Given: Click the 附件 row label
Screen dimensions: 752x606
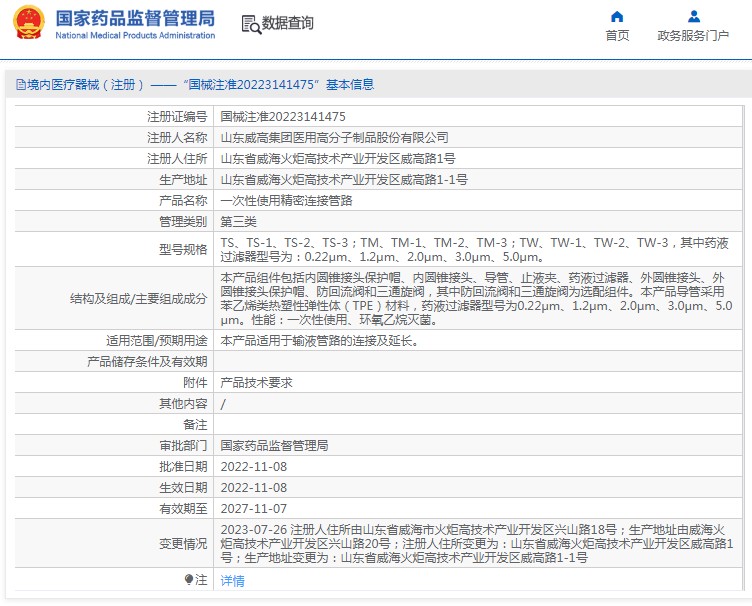Looking at the screenshot, I should (x=195, y=383).
